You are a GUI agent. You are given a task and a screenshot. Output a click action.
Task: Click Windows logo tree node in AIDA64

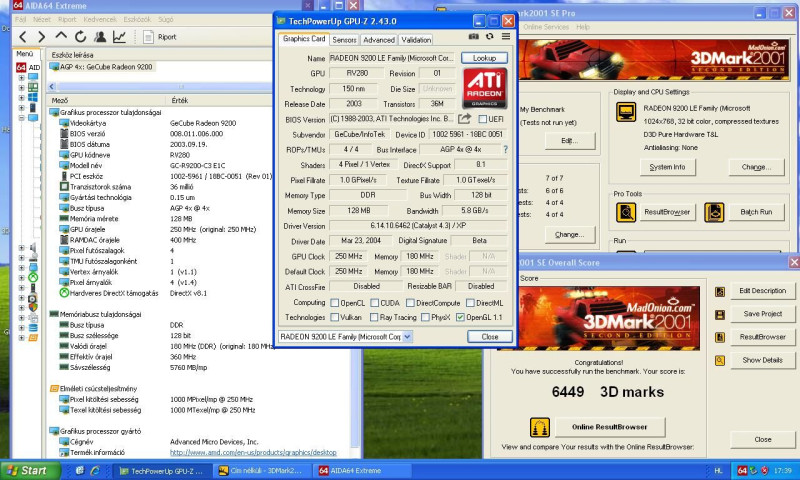pyautogui.click(x=33, y=97)
